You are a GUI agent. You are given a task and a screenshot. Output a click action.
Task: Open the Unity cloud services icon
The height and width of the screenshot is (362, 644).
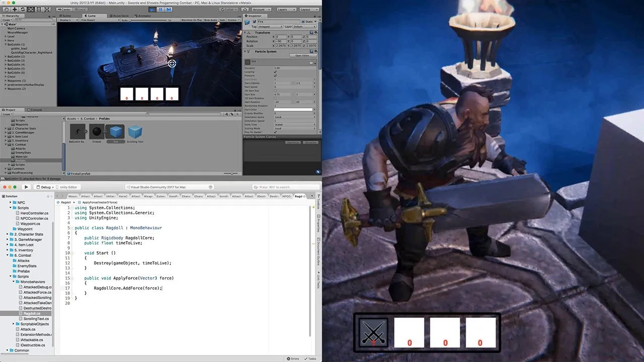[245, 9]
